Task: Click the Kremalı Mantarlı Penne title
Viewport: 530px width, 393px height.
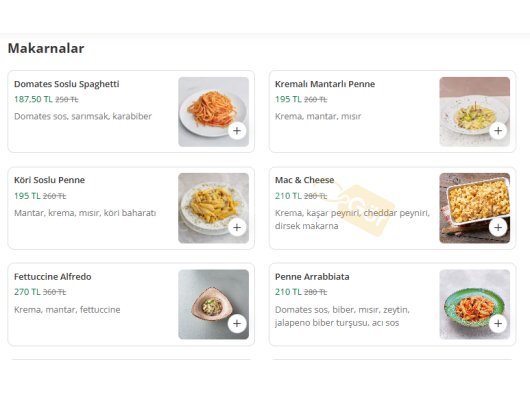Action: pyautogui.click(x=325, y=84)
